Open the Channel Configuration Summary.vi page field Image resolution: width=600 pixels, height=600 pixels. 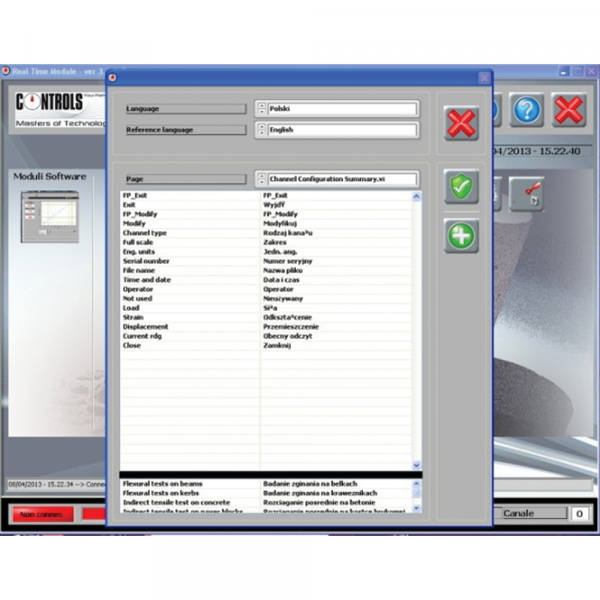[x=341, y=179]
